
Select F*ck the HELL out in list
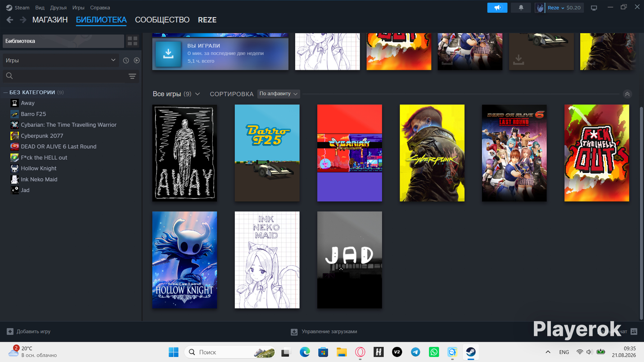click(x=44, y=157)
